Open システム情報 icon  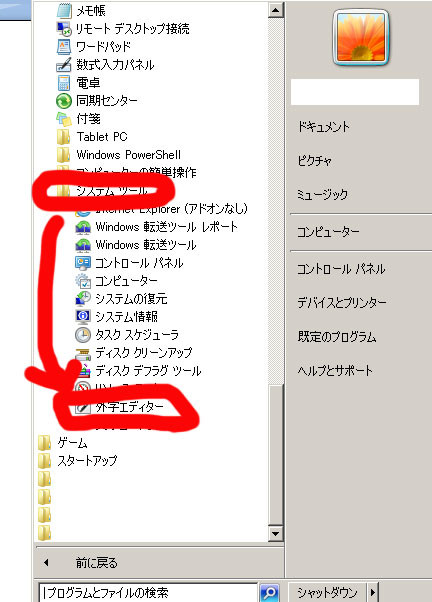coord(83,317)
